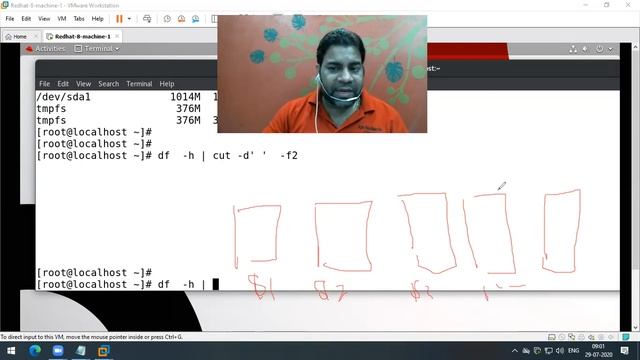
Task: Revert to snapshot using the orange clock icon
Action: click(181, 19)
